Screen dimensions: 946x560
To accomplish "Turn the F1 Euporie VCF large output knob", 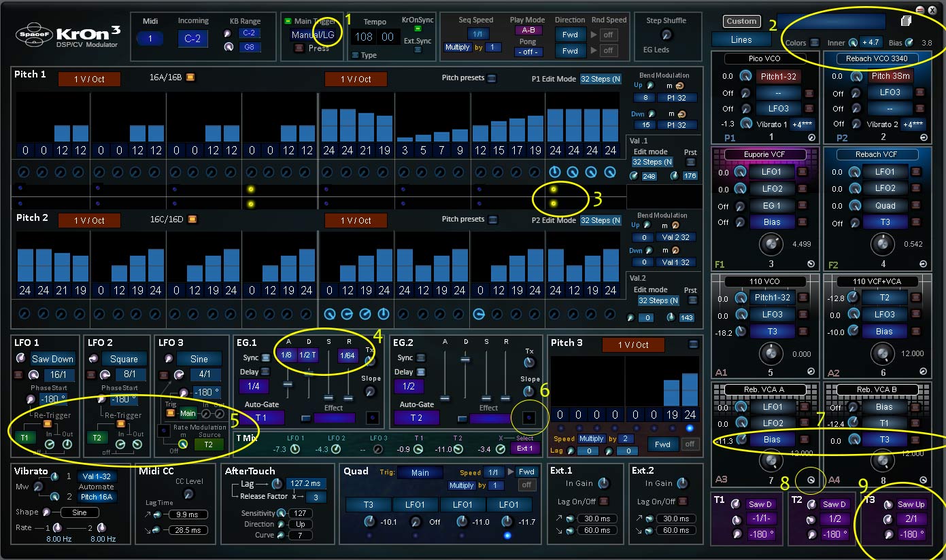I will pos(771,243).
